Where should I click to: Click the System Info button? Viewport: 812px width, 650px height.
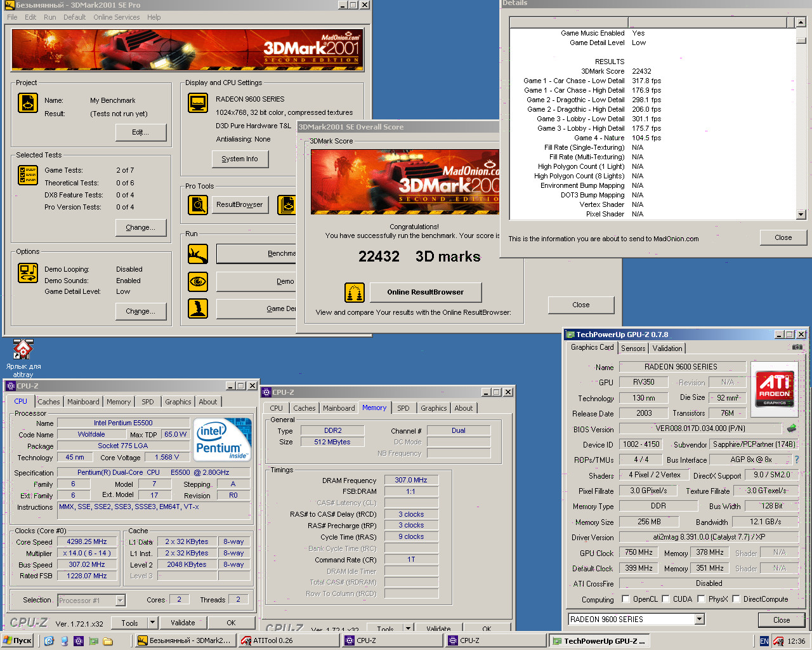[240, 159]
